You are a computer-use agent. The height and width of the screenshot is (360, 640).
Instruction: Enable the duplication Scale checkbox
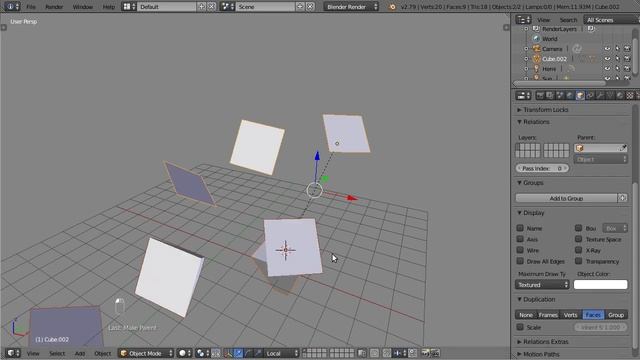click(520, 327)
